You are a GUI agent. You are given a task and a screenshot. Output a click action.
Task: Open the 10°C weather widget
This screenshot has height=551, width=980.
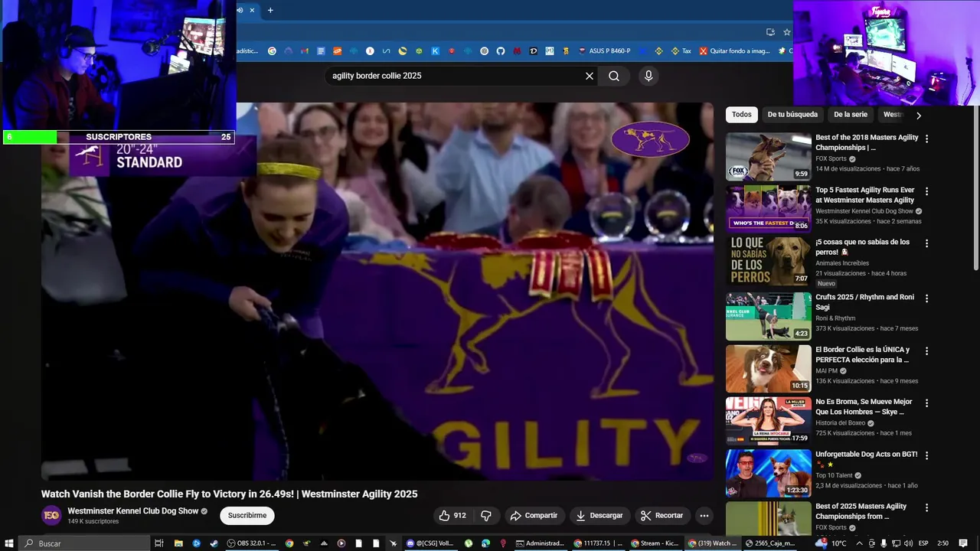[831, 543]
